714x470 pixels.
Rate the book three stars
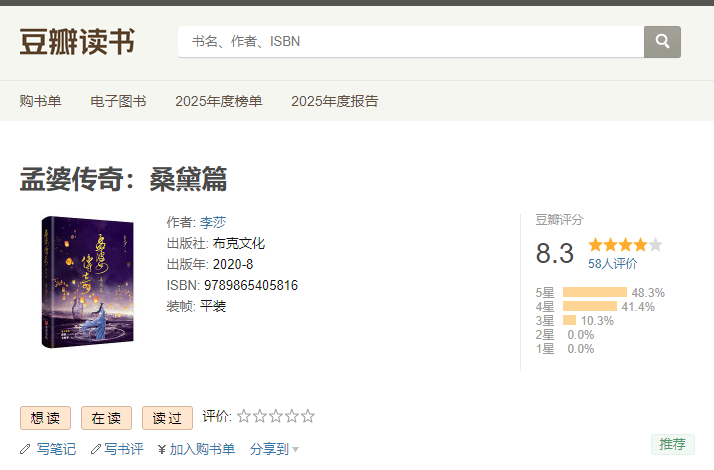pos(275,416)
